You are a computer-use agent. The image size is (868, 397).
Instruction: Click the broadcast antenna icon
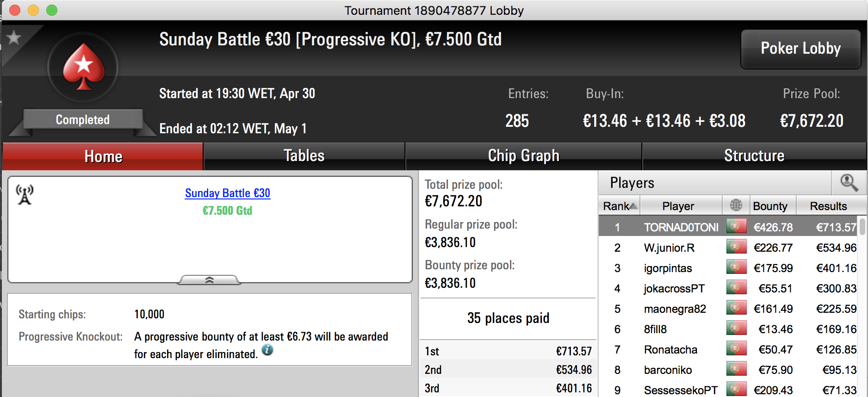tap(25, 194)
